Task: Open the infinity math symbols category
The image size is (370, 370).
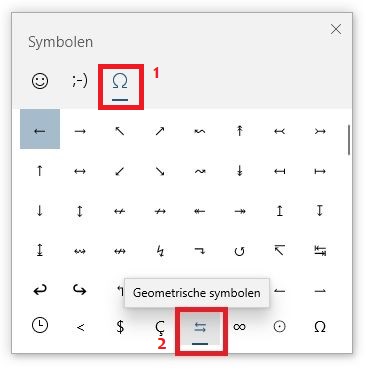Action: pos(240,327)
